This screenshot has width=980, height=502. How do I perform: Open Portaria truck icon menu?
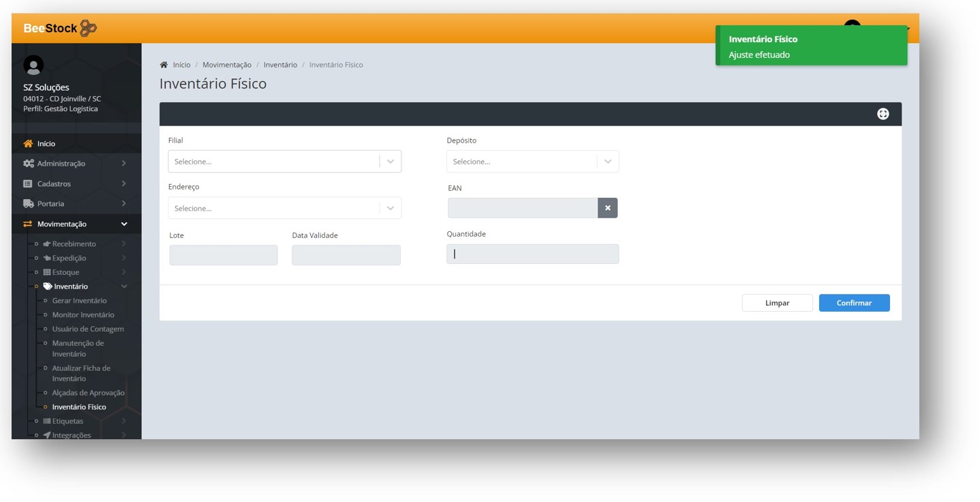[x=28, y=204]
